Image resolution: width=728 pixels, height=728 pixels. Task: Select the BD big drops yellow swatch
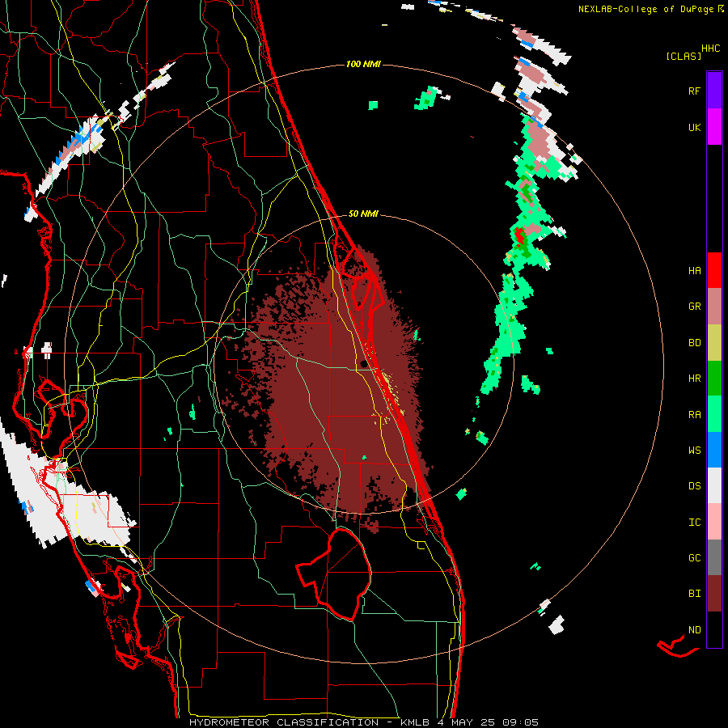click(x=714, y=343)
